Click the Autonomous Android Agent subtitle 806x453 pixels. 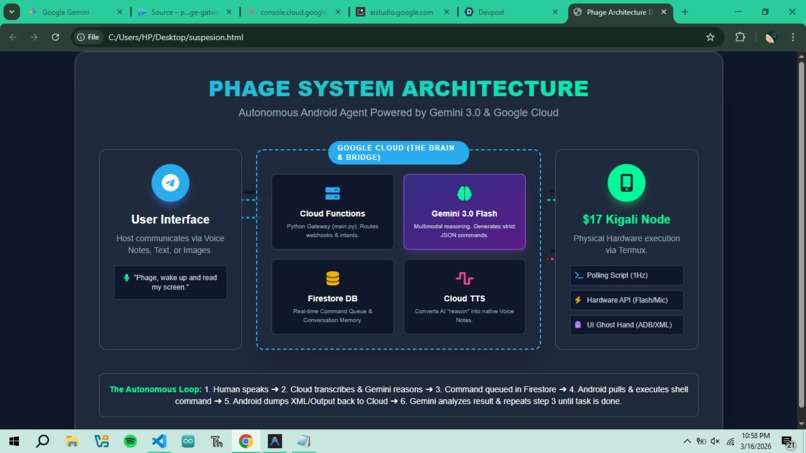(x=398, y=113)
